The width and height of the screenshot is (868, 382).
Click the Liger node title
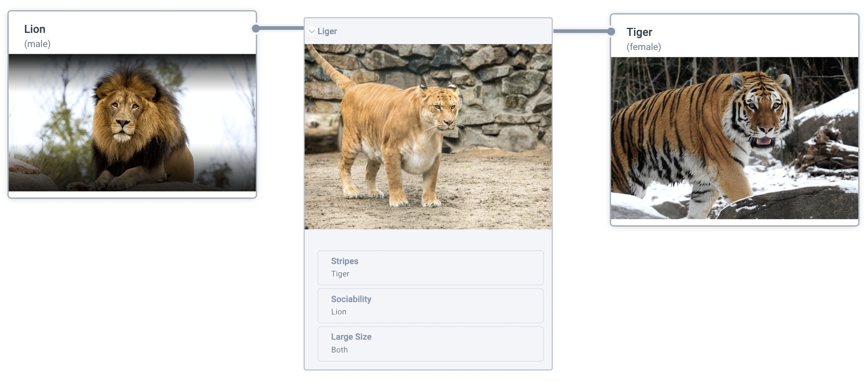point(327,31)
